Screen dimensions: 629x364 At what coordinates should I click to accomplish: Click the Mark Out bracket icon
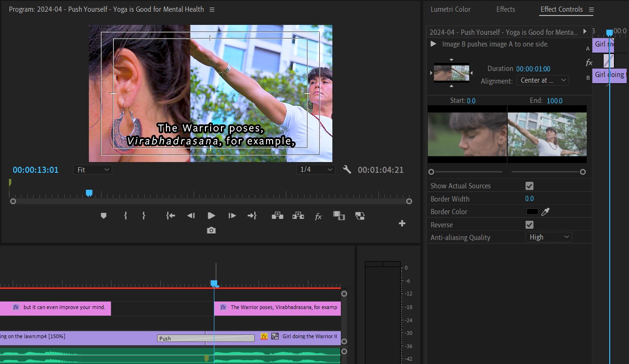pos(144,216)
